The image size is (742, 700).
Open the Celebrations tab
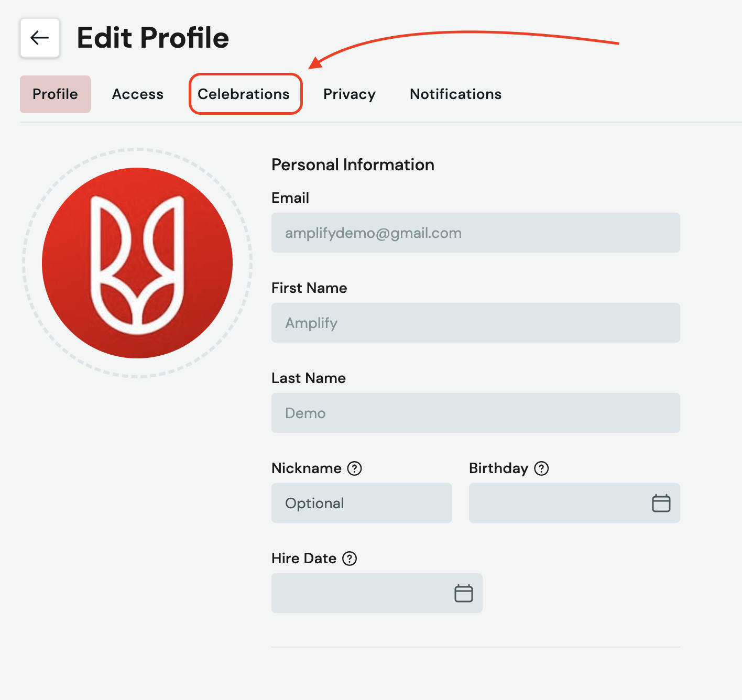(244, 94)
